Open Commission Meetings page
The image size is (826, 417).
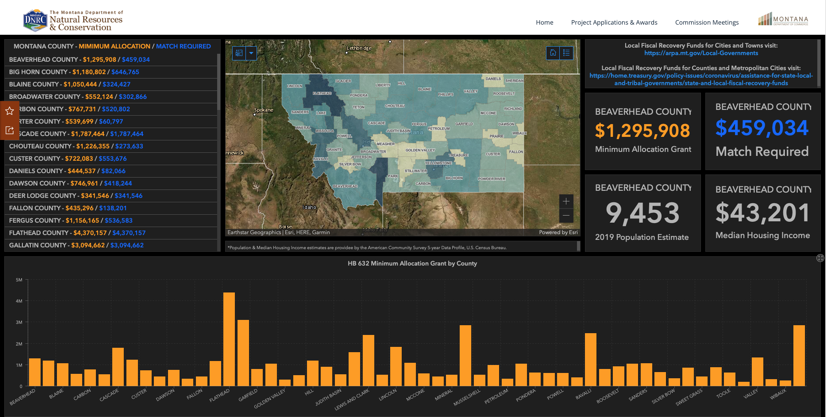click(x=706, y=23)
